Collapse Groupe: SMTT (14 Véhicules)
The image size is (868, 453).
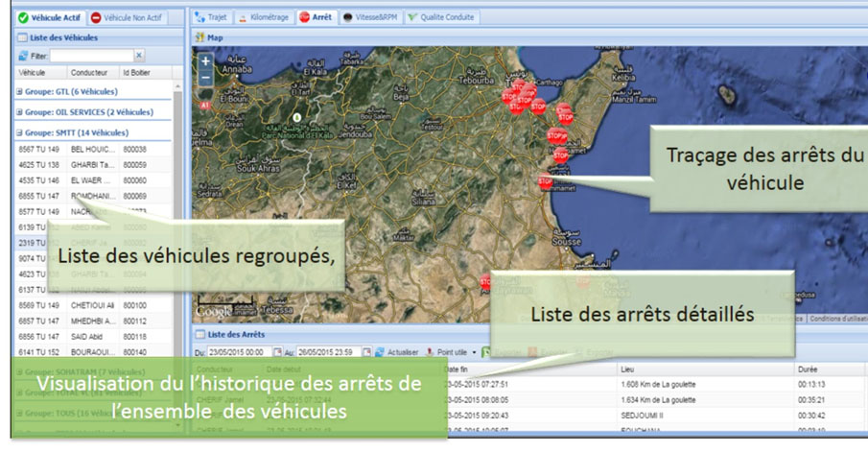(x=20, y=133)
